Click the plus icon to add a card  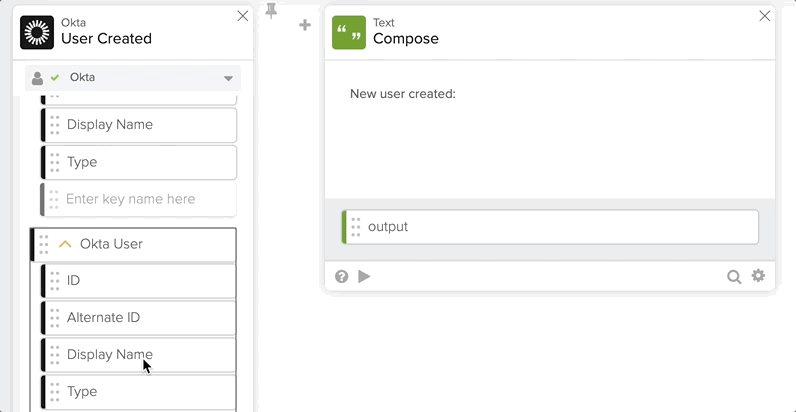pos(305,25)
